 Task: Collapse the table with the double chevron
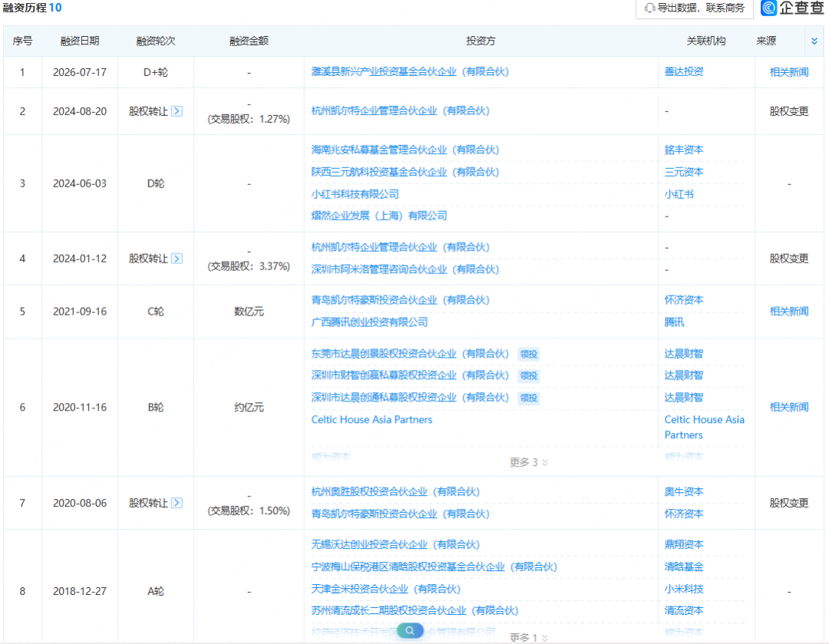[x=814, y=41]
